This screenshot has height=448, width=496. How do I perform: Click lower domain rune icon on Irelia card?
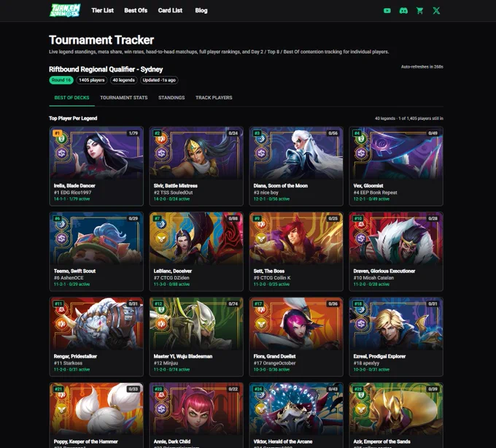(61, 153)
